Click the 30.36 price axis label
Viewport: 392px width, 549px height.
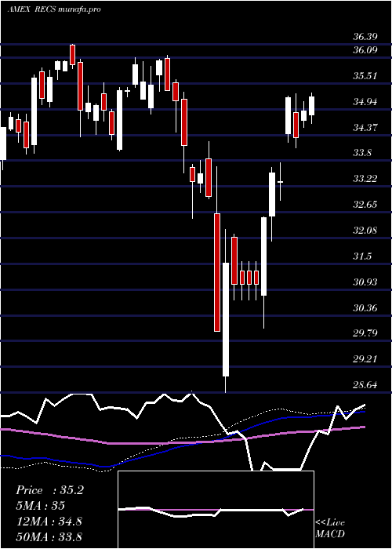click(x=365, y=308)
